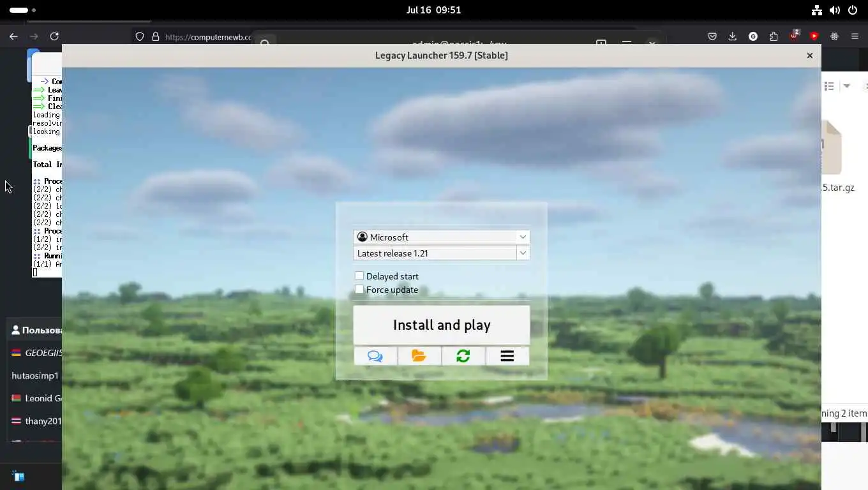This screenshot has height=490, width=868.
Task: Select user thany201 in the list
Action: [36, 421]
